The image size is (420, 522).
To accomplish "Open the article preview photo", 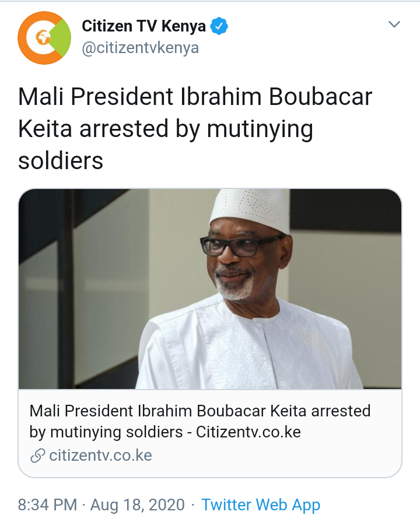I will pyautogui.click(x=210, y=289).
